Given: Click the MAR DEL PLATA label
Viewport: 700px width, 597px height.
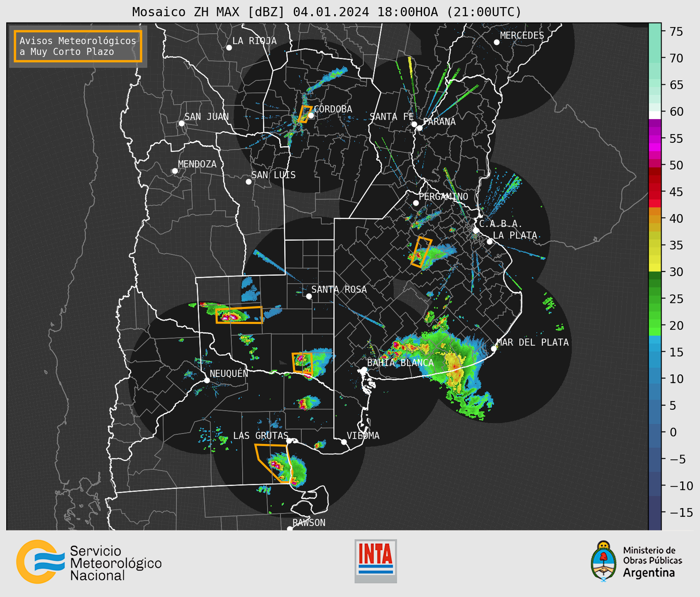Looking at the screenshot, I should pyautogui.click(x=532, y=342).
